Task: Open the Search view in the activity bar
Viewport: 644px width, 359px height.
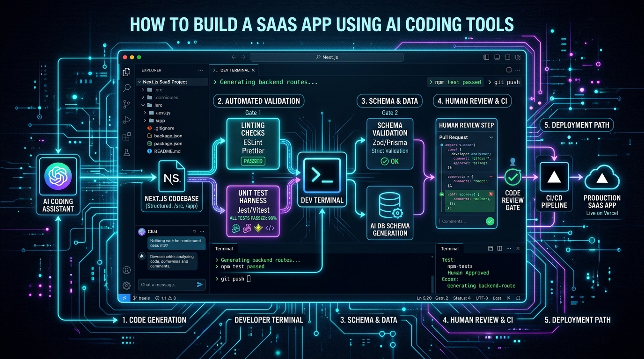Action: pos(126,88)
